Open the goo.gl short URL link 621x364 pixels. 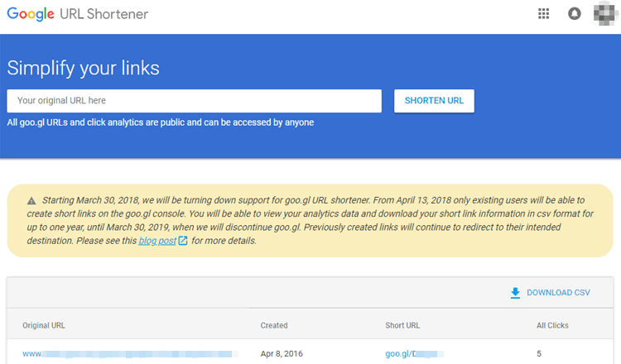(414, 354)
